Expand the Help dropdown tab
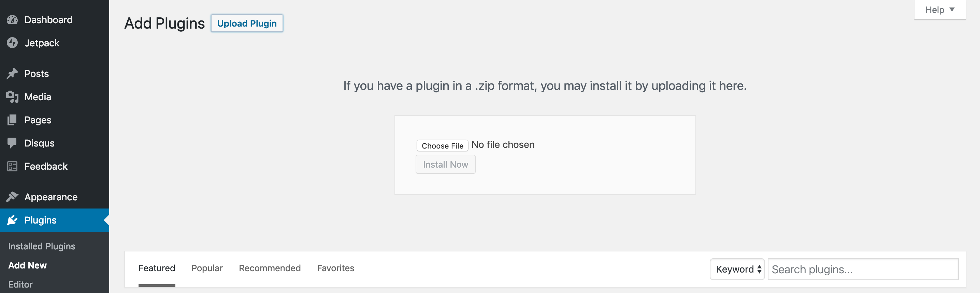This screenshot has height=293, width=980. pos(939,10)
